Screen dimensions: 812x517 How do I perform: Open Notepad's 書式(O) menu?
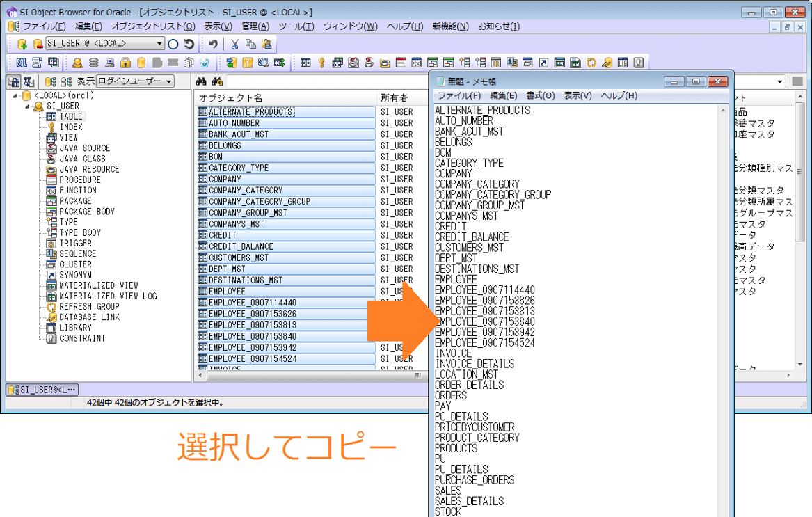(540, 95)
